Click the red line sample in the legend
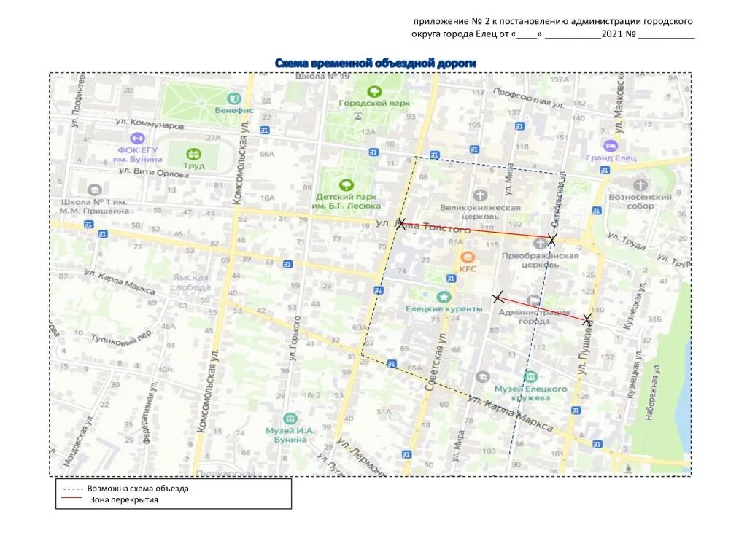 click(71, 499)
